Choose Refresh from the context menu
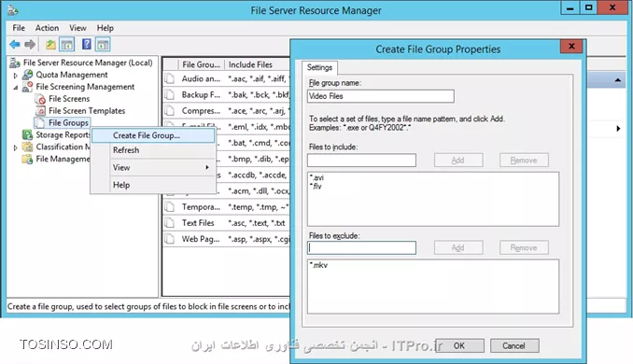 pyautogui.click(x=153, y=150)
